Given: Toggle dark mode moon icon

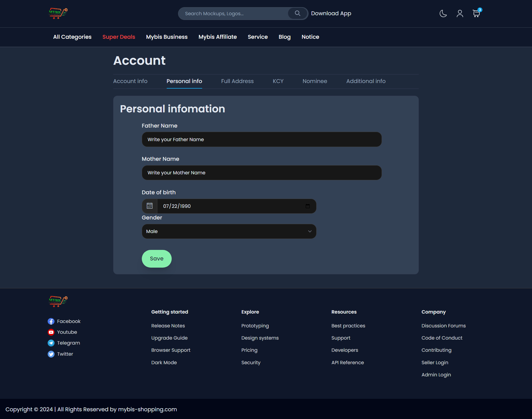Looking at the screenshot, I should point(443,14).
